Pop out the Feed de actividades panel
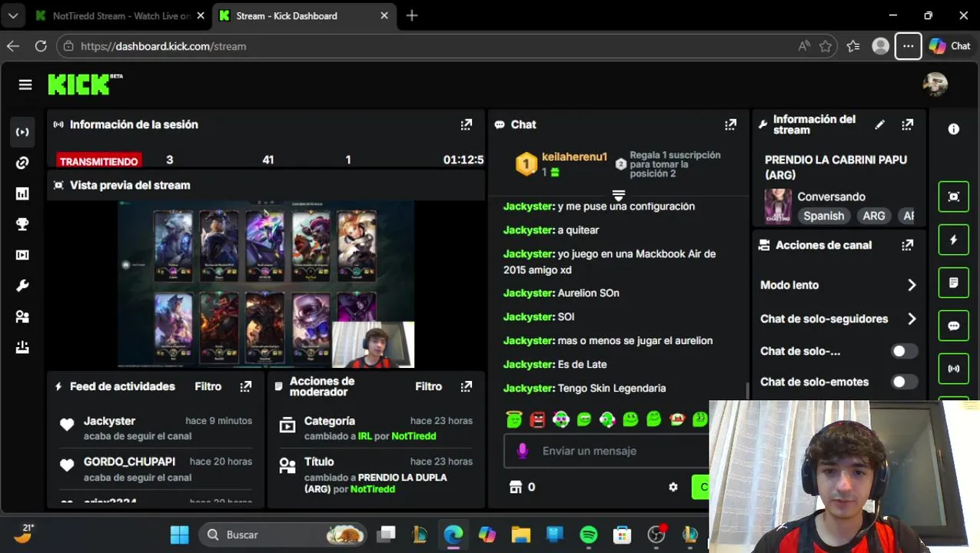This screenshot has width=980, height=553. (246, 386)
